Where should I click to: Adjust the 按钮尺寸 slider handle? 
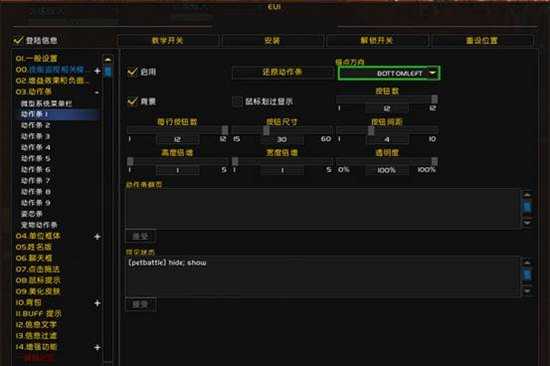pyautogui.click(x=266, y=130)
